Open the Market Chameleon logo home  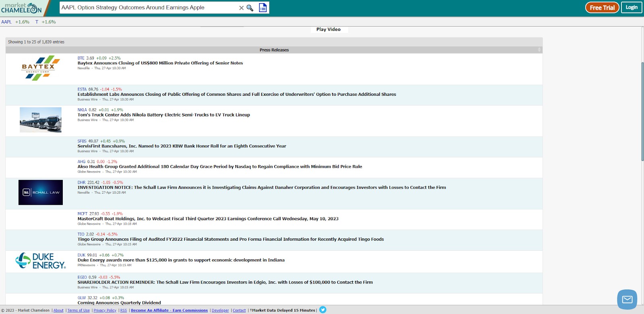pyautogui.click(x=21, y=8)
